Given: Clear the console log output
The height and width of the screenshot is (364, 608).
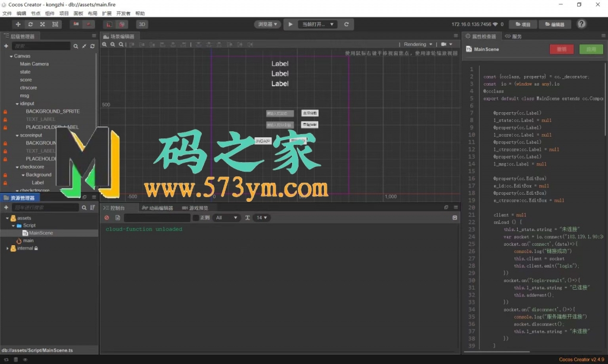Looking at the screenshot, I should click(x=107, y=218).
